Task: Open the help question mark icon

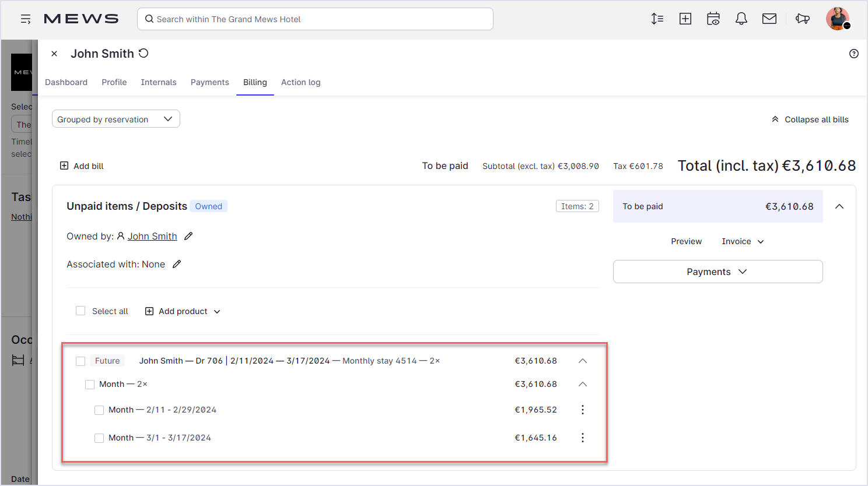Action: coord(853,54)
